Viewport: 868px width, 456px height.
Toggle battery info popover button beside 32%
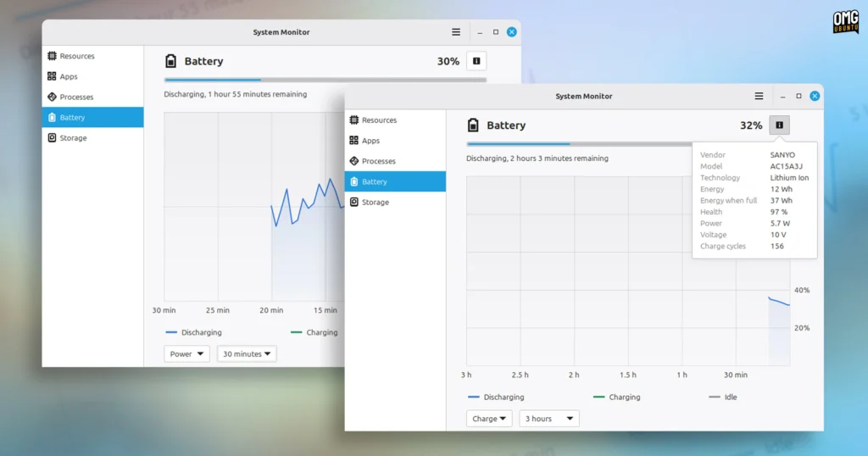coord(779,125)
